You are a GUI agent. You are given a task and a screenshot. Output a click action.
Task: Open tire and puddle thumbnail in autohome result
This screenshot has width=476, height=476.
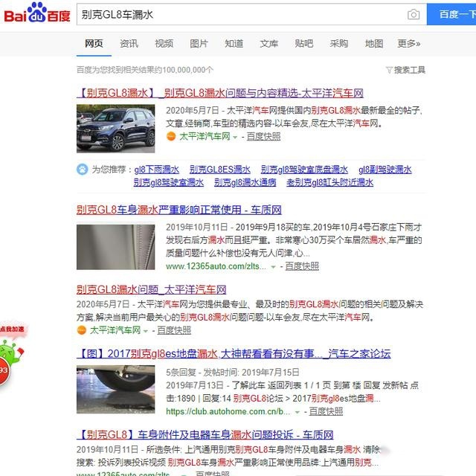(116, 389)
